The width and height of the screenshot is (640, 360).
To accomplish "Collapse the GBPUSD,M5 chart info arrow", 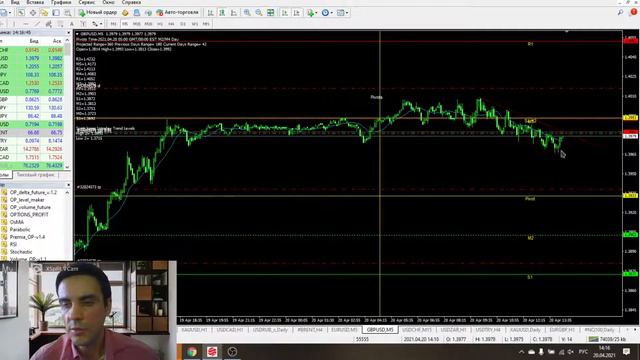I will [x=77, y=34].
